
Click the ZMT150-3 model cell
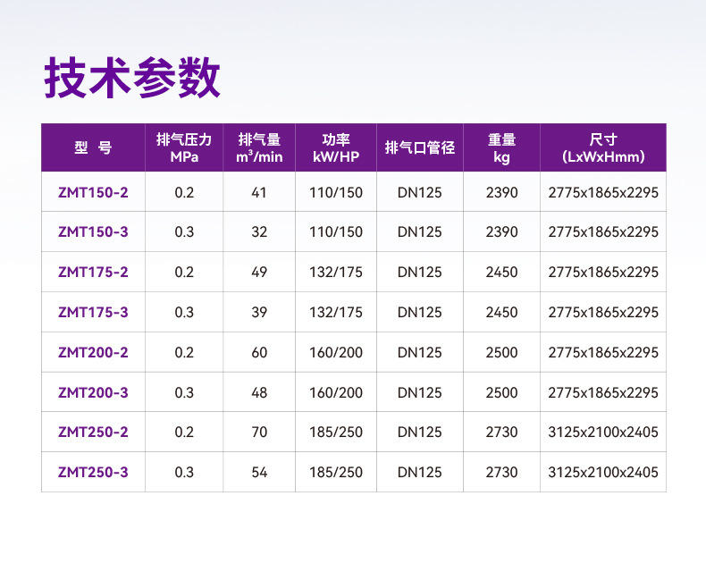tap(93, 231)
